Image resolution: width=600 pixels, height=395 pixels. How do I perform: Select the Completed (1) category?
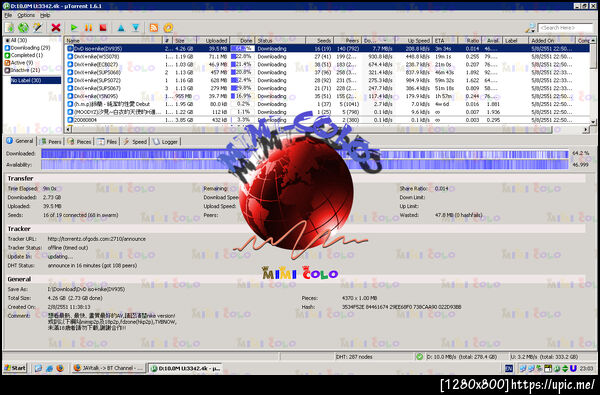[24, 55]
